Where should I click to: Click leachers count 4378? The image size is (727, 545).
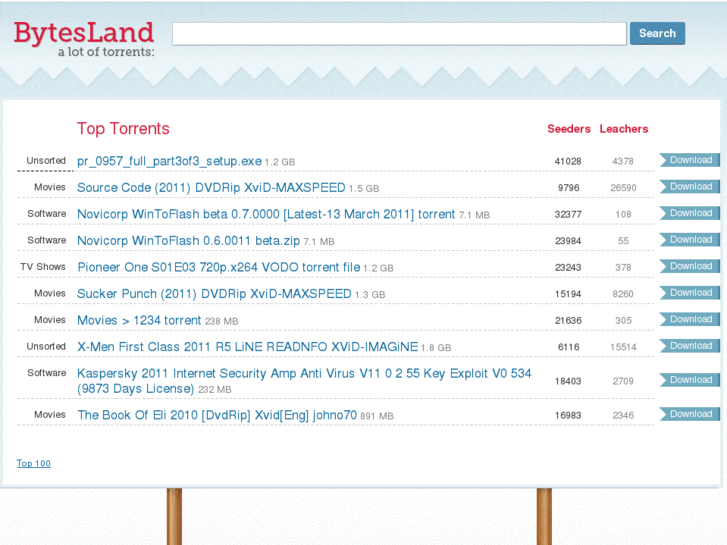pos(623,161)
